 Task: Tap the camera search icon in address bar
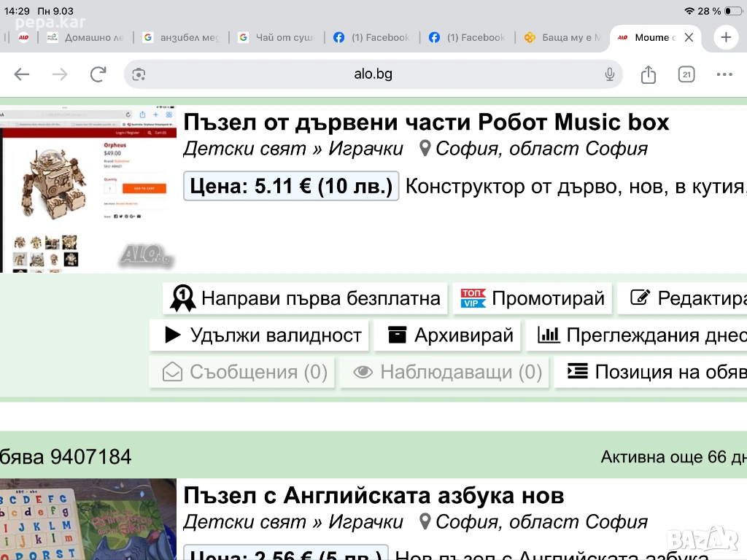coord(139,74)
